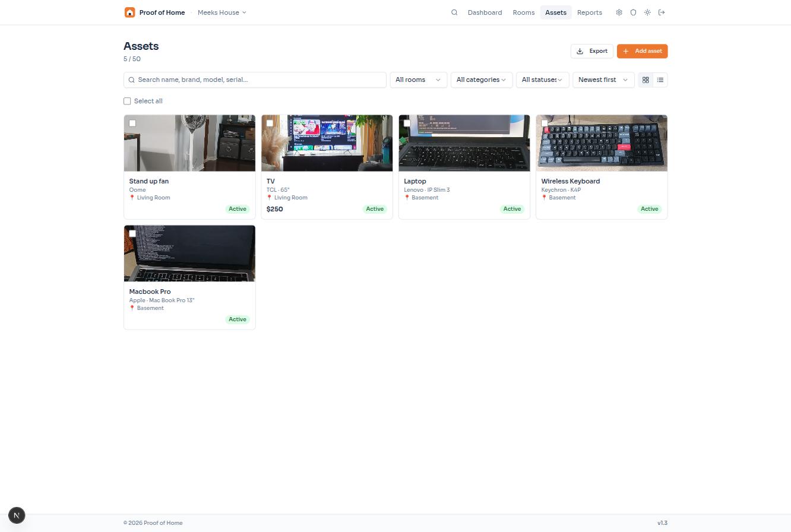
Task: Open the Wireless Keyboard photo thumbnail
Action: pos(602,143)
